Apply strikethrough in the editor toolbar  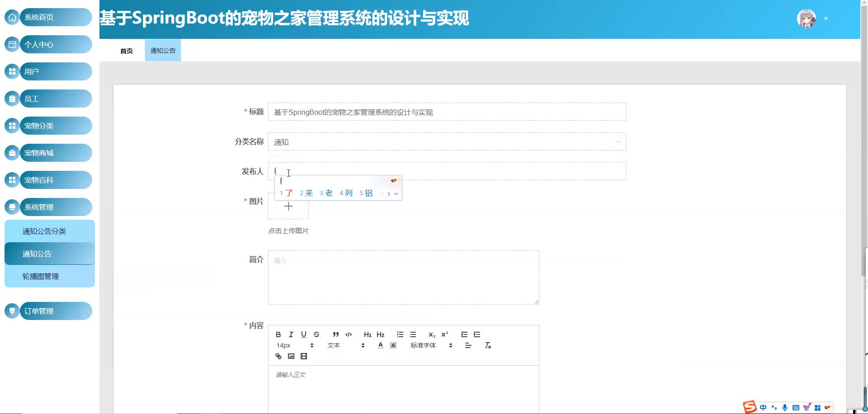pos(316,334)
